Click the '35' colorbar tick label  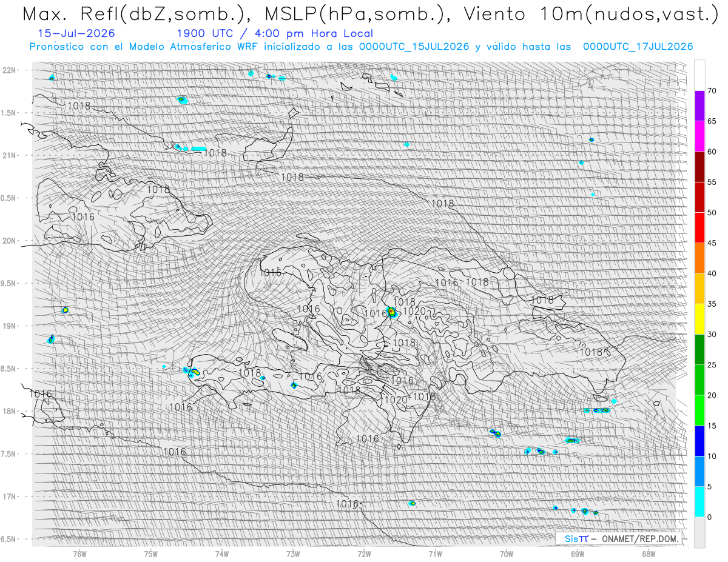pos(712,304)
